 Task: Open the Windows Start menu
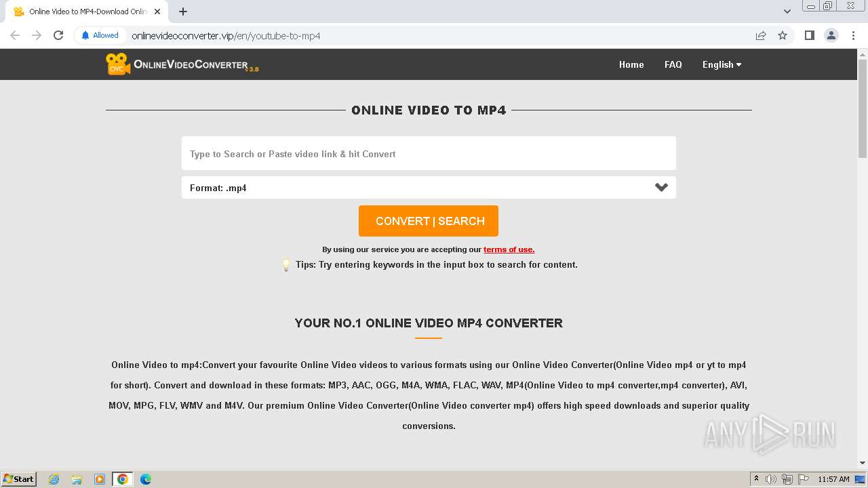(19, 479)
